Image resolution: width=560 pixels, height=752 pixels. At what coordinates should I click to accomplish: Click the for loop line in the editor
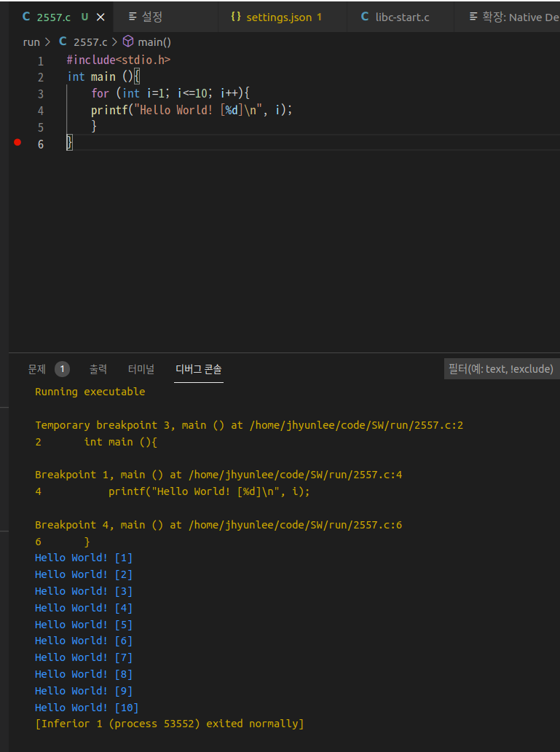pyautogui.click(x=171, y=93)
